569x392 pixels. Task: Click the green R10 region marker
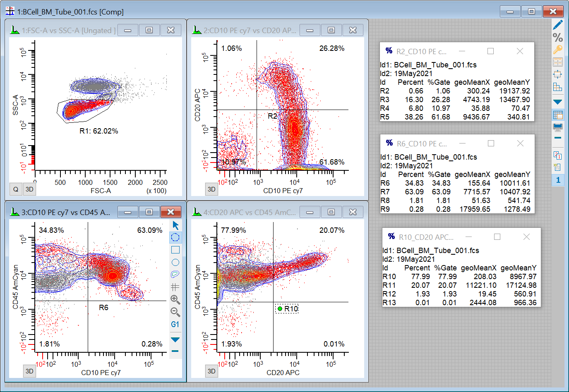(x=280, y=309)
